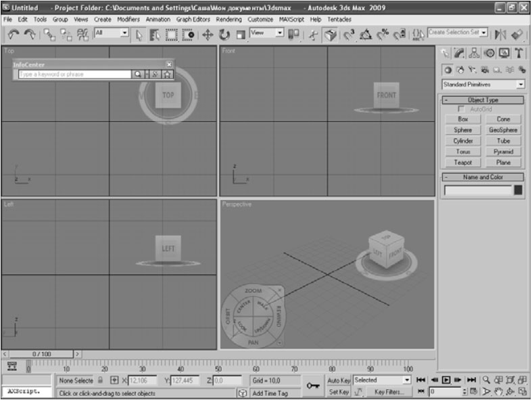Image resolution: width=532 pixels, height=400 pixels.
Task: Select the Select and Link tool
Action: 49,35
